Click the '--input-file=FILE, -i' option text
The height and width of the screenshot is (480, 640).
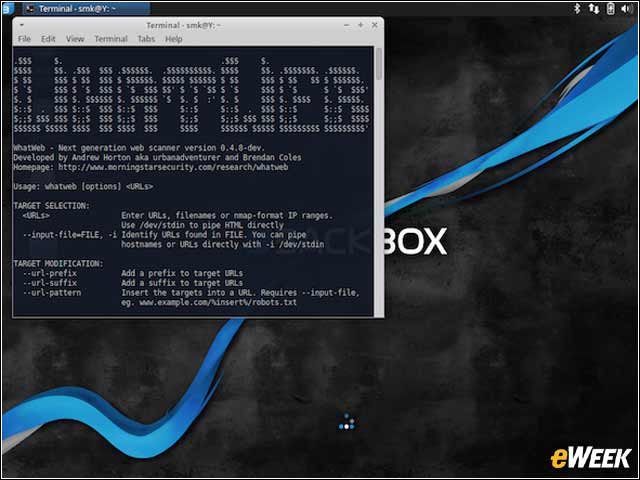click(70, 235)
